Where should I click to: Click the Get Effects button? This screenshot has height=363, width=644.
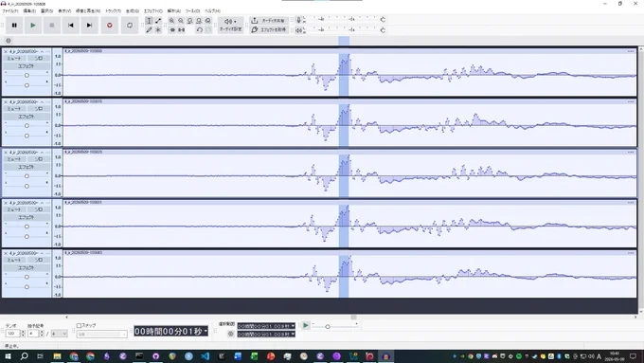(x=268, y=29)
